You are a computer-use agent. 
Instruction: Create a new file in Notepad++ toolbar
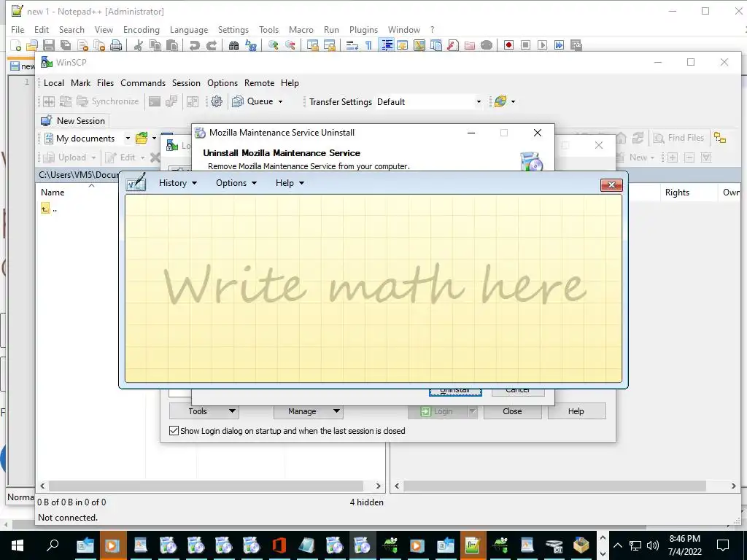(x=16, y=45)
